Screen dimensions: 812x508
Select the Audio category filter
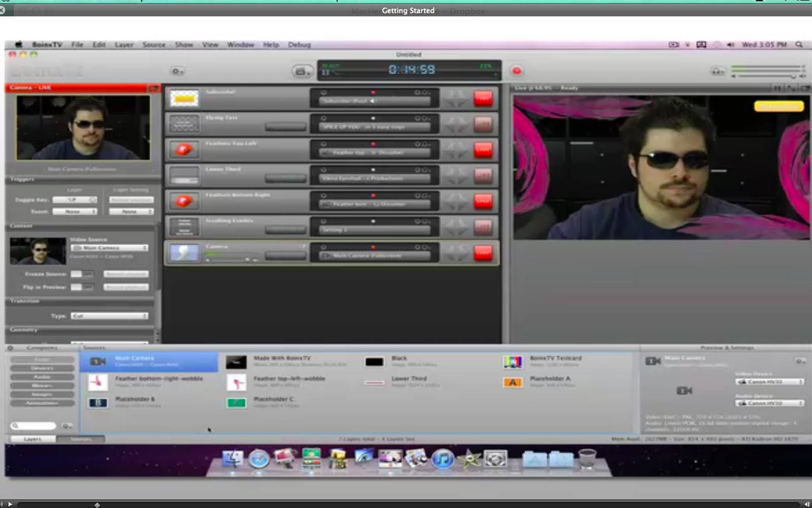click(42, 377)
